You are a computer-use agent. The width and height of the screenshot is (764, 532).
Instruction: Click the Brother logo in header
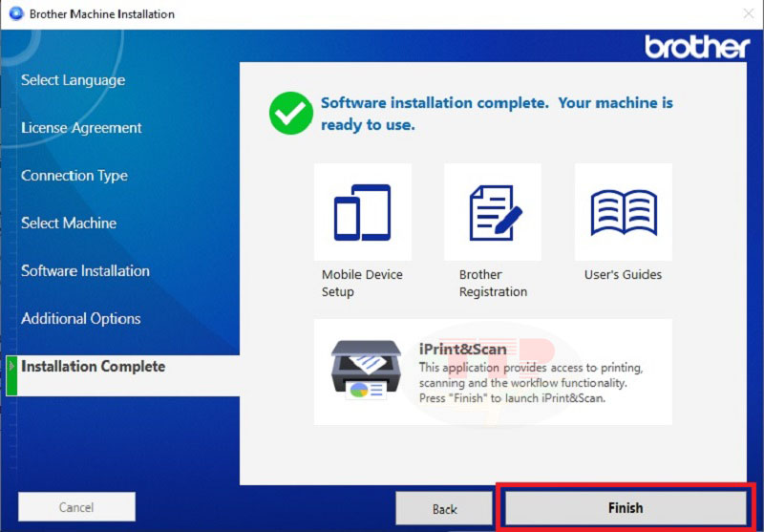[x=696, y=47]
